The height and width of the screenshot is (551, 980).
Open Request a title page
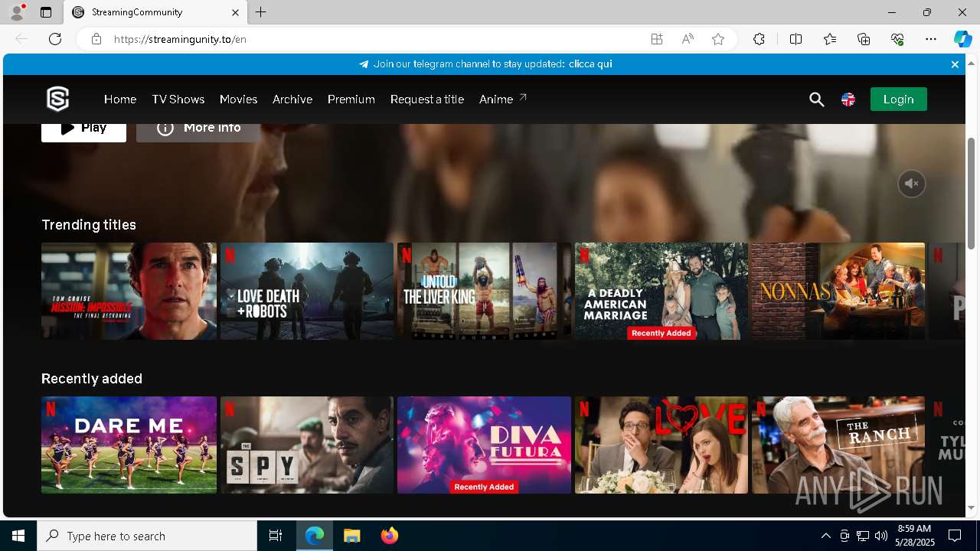(427, 99)
